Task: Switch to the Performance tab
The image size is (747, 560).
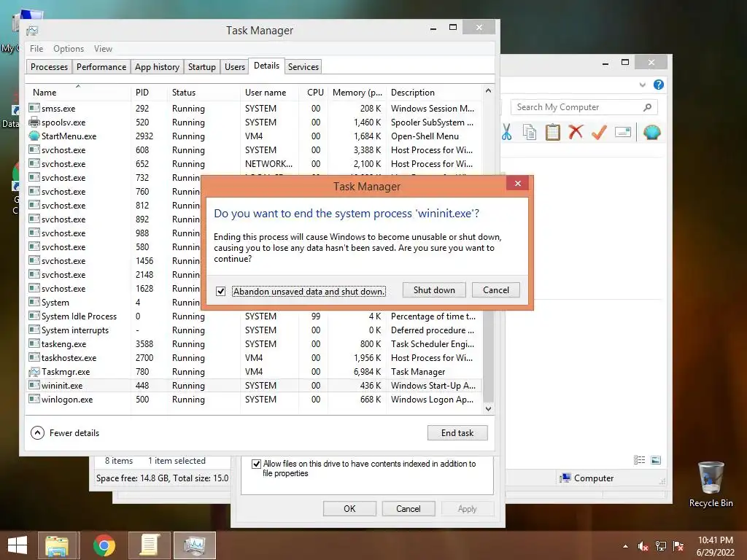Action: pyautogui.click(x=101, y=66)
